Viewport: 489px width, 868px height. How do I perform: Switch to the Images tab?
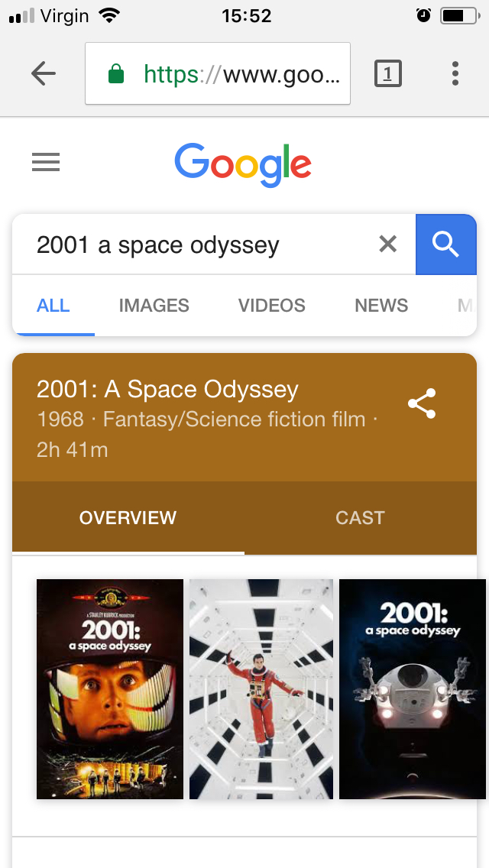[x=154, y=306]
